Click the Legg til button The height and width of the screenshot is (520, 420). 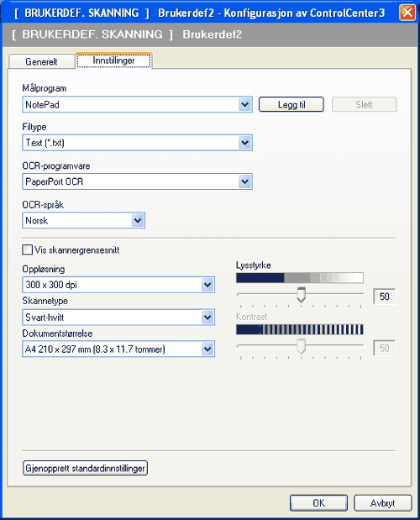coord(291,104)
